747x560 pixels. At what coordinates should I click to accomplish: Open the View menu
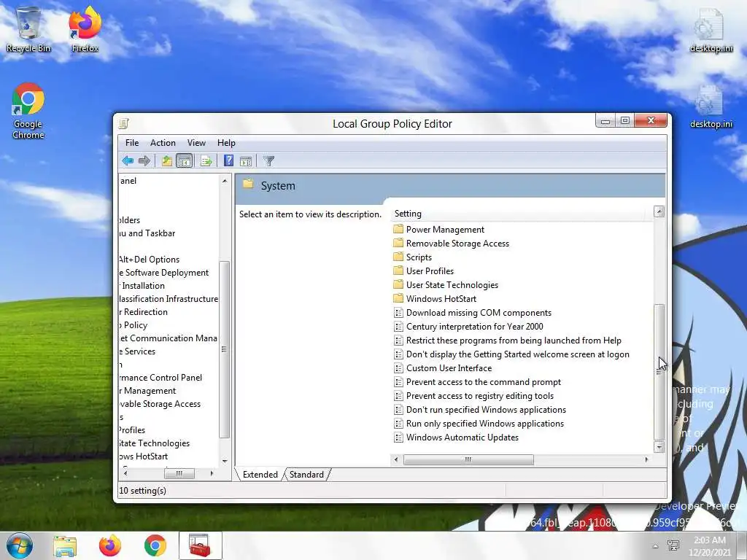[x=196, y=143]
